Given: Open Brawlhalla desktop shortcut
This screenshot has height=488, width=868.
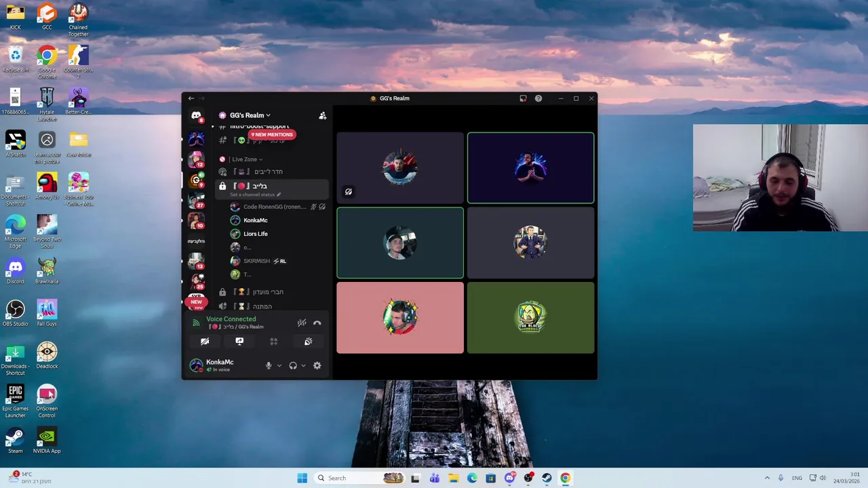Looking at the screenshot, I should [47, 271].
